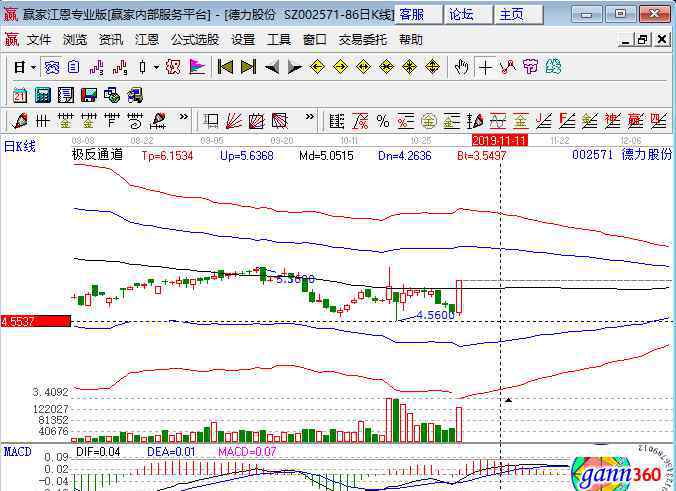This screenshot has height=491, width=676.
Task: Click the spiral drawing tool icon
Action: (135, 122)
